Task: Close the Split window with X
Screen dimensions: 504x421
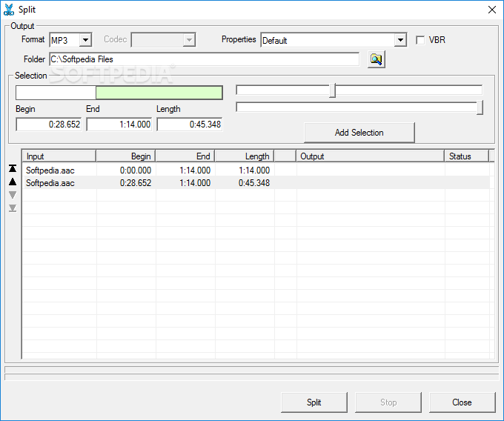Action: 492,10
